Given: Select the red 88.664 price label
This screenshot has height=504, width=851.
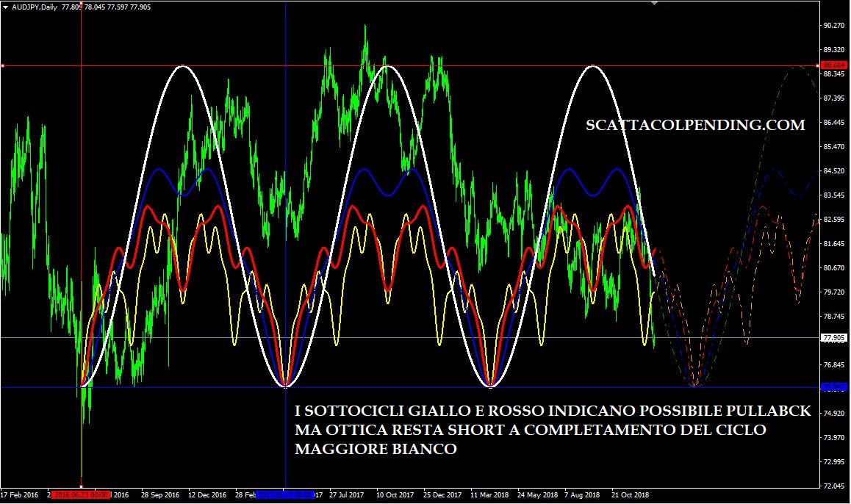Looking at the screenshot, I should [833, 65].
